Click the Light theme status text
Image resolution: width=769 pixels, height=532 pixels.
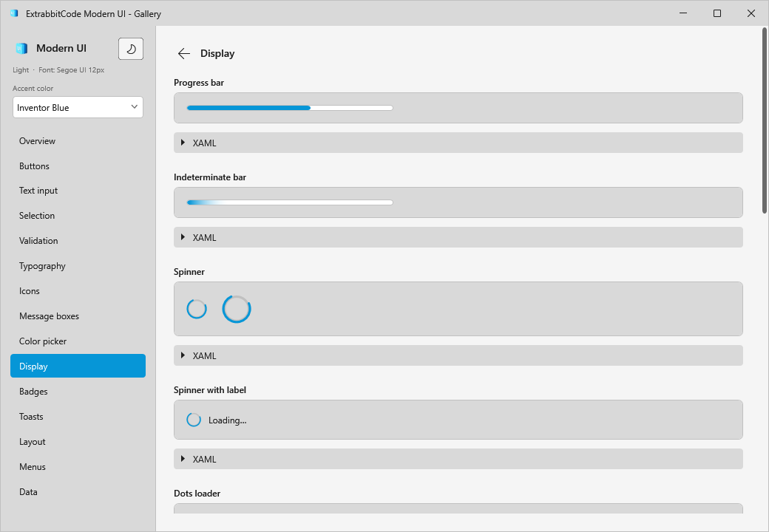click(x=21, y=70)
